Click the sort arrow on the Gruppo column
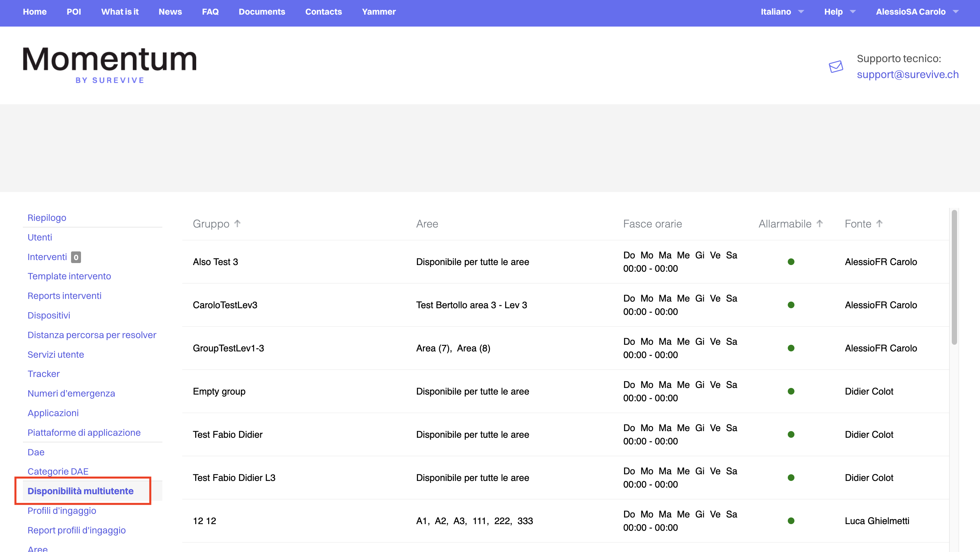 tap(237, 224)
